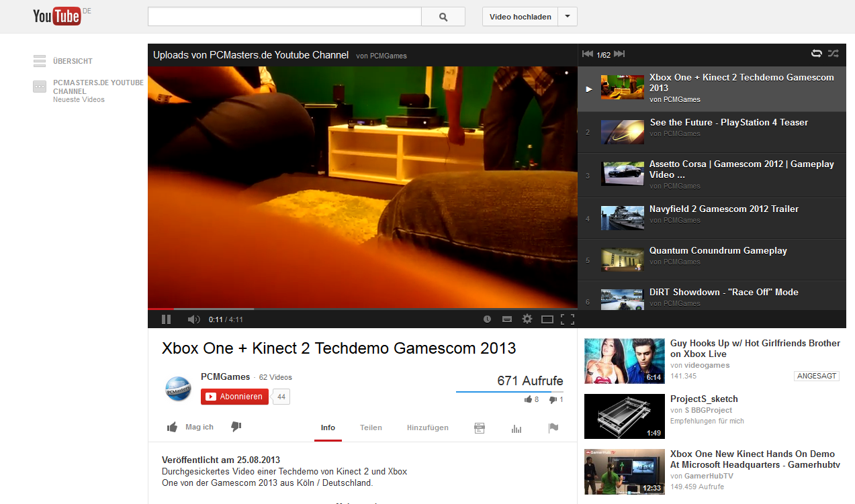The height and width of the screenshot is (504, 855).
Task: Open the Uploads von PCMasters.de playlist title
Action: [251, 55]
